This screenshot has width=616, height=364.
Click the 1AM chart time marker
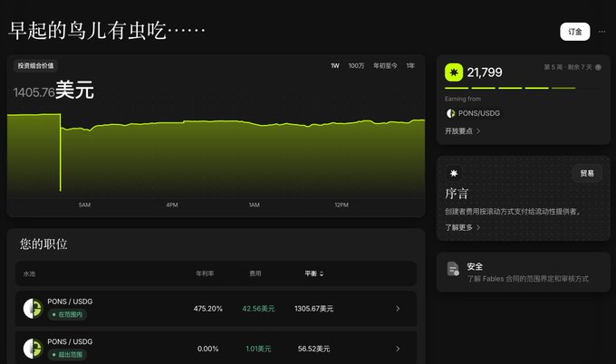(255, 205)
